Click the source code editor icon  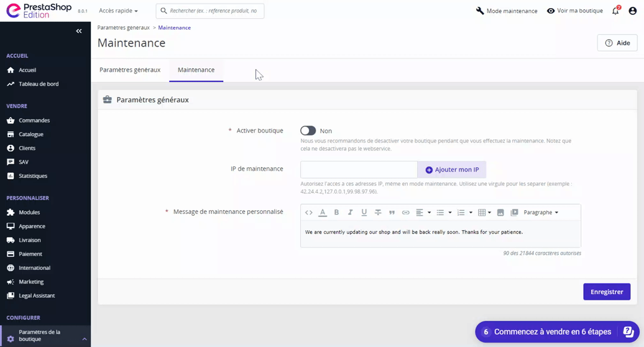coord(309,212)
